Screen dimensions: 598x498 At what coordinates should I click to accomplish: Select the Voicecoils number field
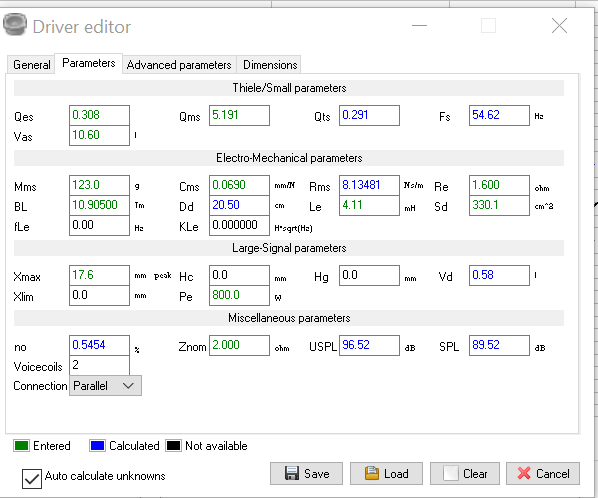pos(99,365)
